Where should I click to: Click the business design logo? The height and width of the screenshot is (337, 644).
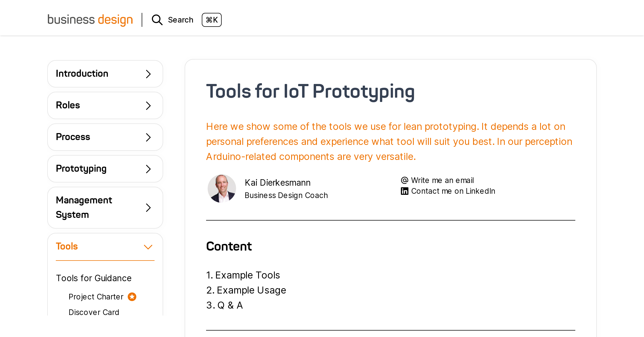pyautogui.click(x=90, y=20)
